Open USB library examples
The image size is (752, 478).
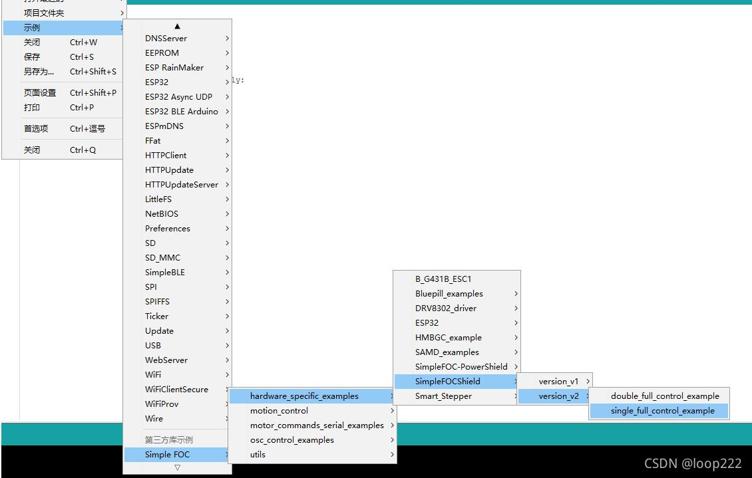pos(177,345)
